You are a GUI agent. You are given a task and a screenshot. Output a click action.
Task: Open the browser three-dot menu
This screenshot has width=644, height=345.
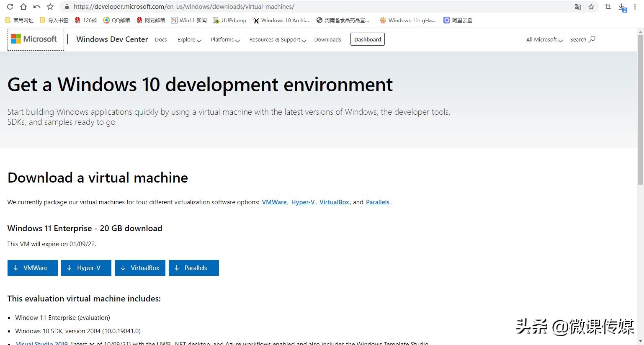point(635,7)
